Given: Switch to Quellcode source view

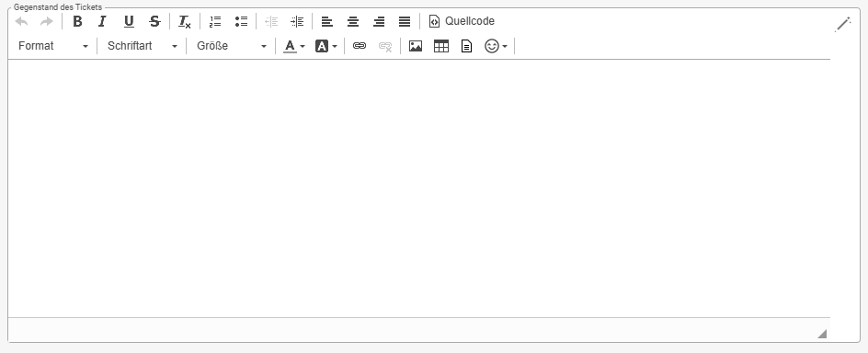Looking at the screenshot, I should coord(462,21).
